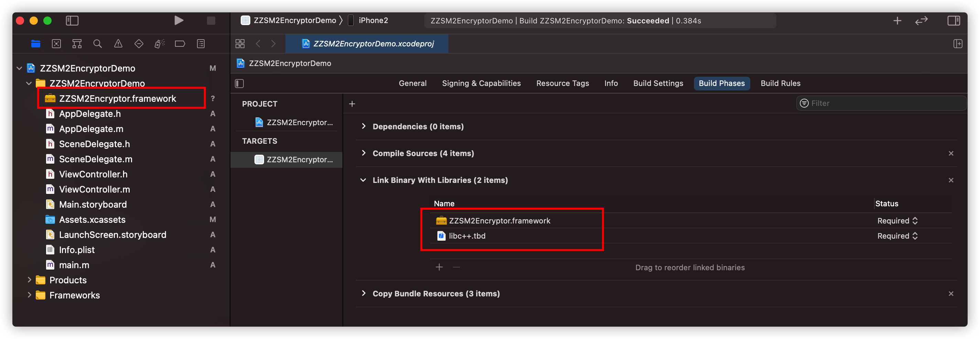This screenshot has height=339, width=980.
Task: Select the General tab
Action: point(412,83)
